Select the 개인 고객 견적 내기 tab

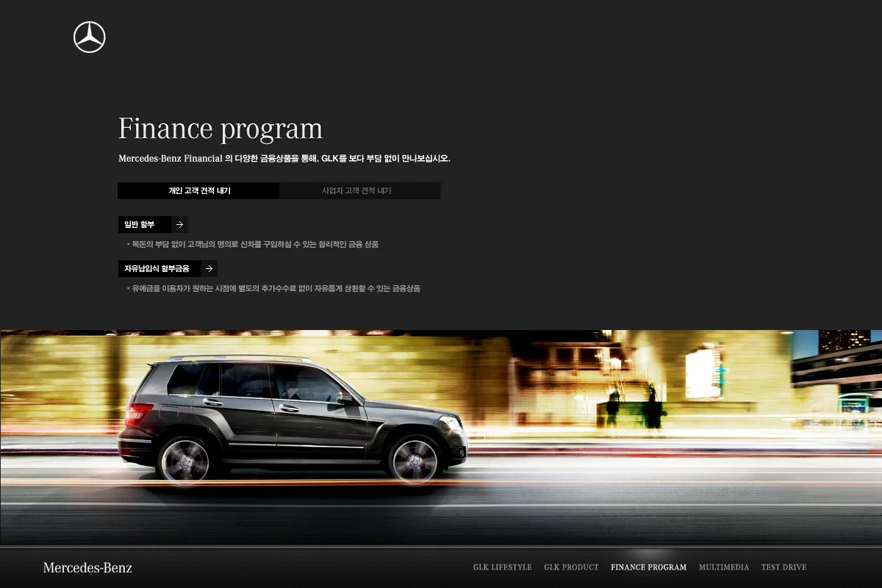[198, 190]
